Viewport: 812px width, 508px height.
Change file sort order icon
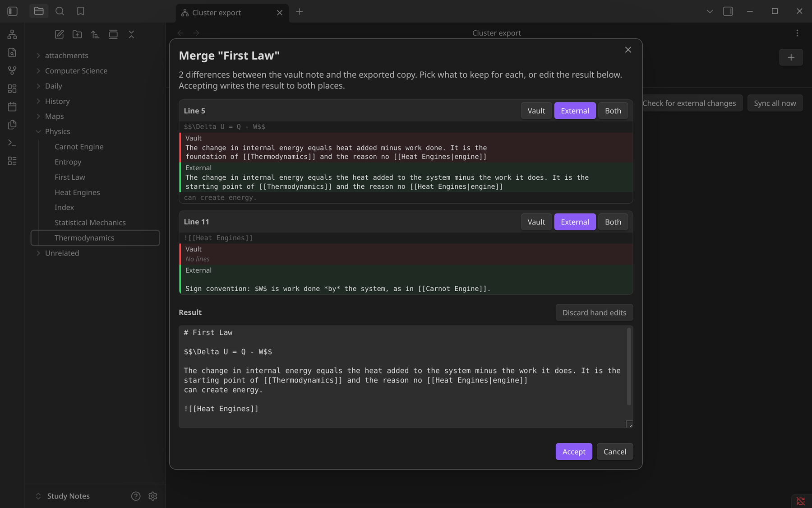[x=95, y=34]
